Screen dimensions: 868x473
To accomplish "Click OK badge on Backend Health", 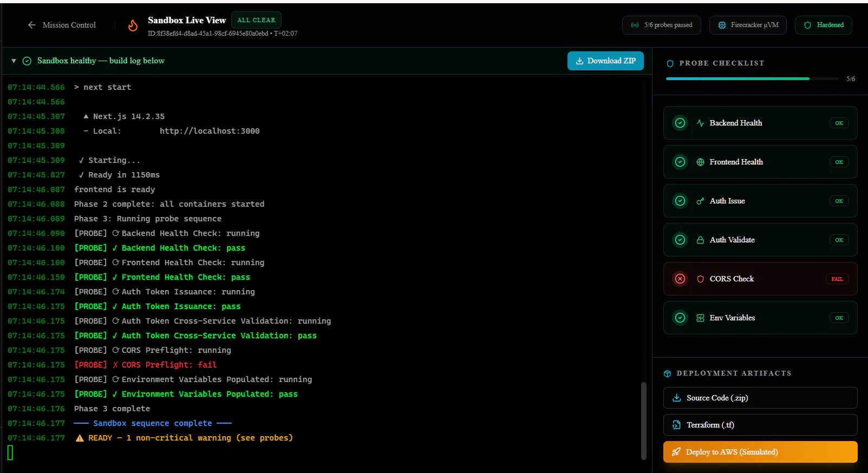I will pos(839,123).
